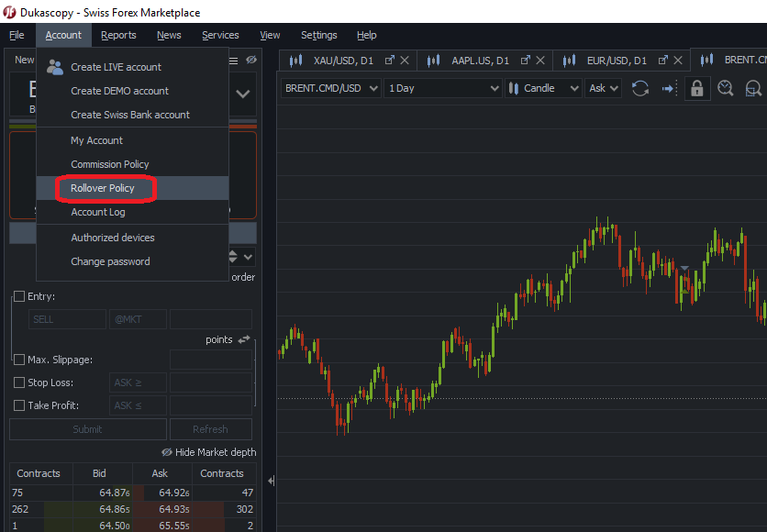Open the Services menu
Image resolution: width=767 pixels, height=532 pixels.
[220, 35]
